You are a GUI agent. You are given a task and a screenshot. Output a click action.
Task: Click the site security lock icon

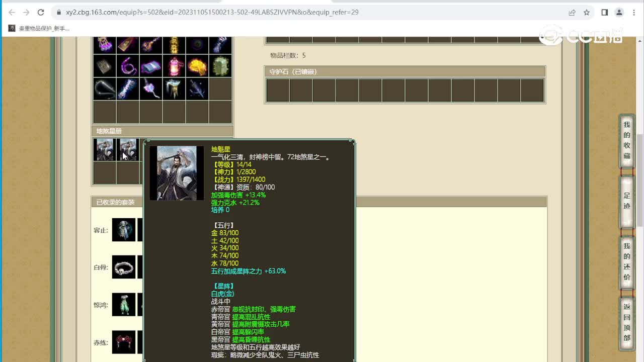pos(58,12)
